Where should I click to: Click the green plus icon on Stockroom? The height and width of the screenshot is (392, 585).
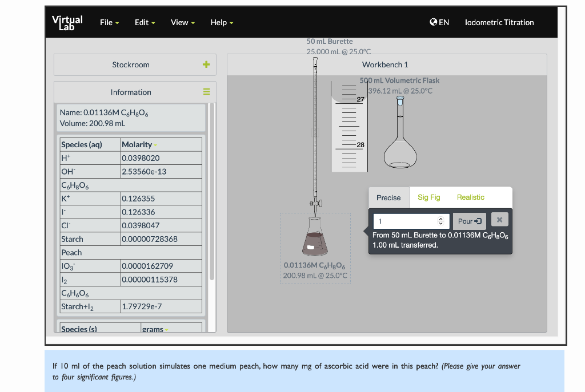click(x=206, y=64)
